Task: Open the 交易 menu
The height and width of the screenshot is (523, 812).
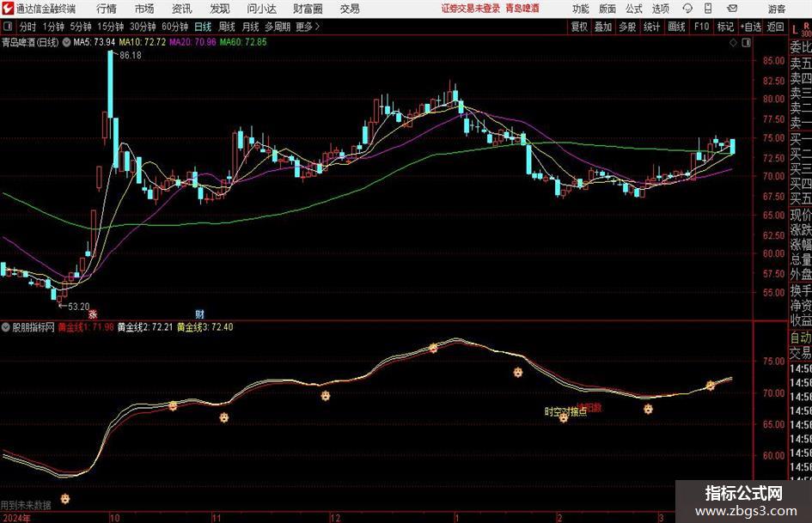Action: [350, 9]
